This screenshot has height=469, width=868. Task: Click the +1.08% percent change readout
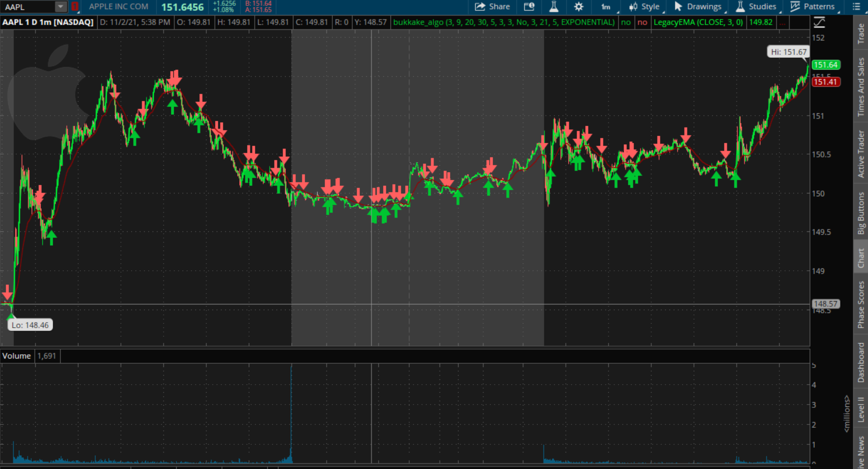point(223,10)
